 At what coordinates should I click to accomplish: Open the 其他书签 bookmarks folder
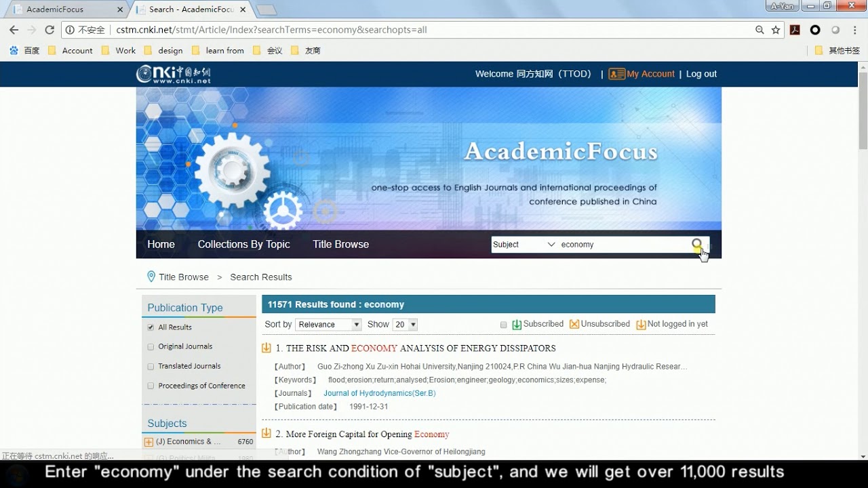pos(837,50)
